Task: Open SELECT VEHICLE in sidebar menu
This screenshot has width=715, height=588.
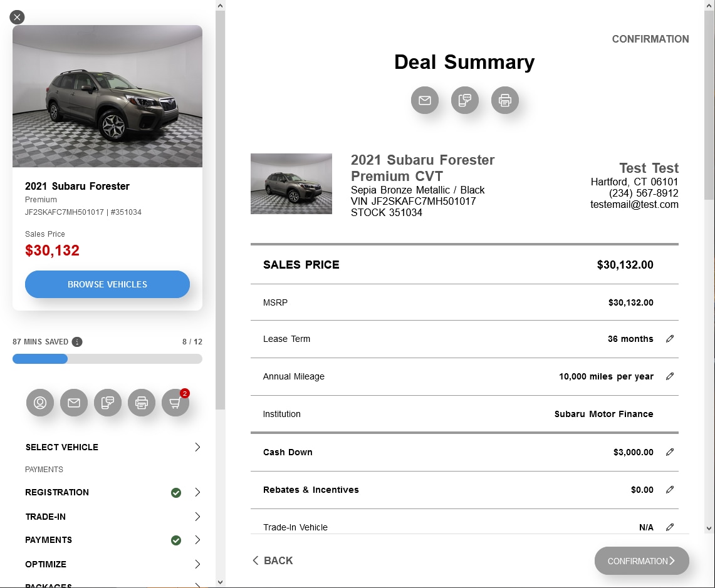Action: (61, 447)
